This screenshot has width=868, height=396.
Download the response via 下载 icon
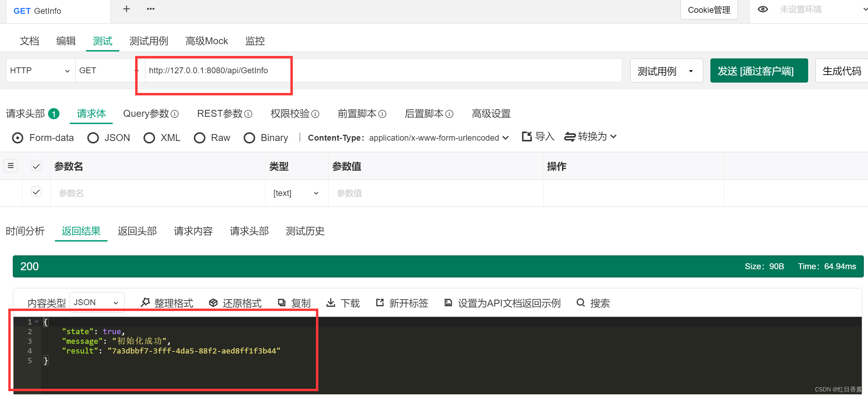pos(331,302)
